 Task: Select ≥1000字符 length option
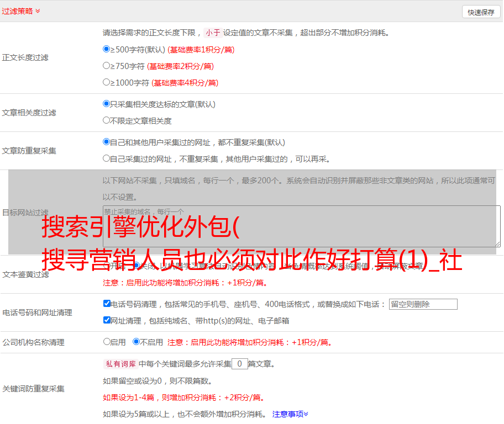tap(106, 82)
